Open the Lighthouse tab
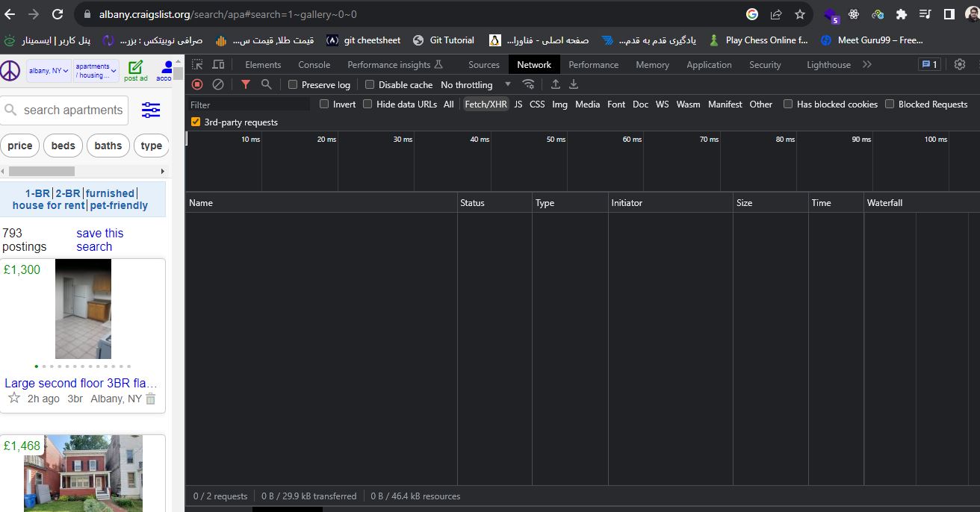980x512 pixels. click(x=828, y=65)
